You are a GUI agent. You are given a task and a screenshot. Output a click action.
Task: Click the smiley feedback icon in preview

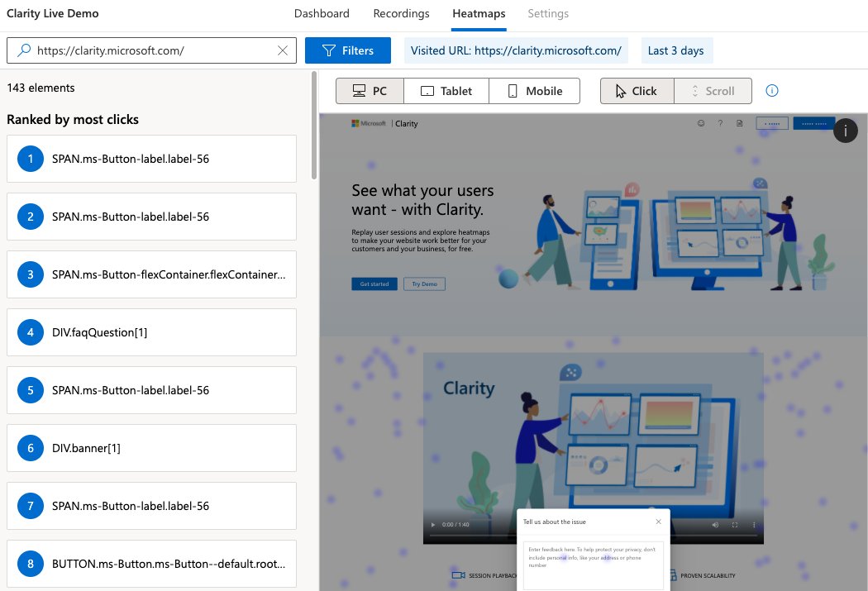(x=701, y=123)
